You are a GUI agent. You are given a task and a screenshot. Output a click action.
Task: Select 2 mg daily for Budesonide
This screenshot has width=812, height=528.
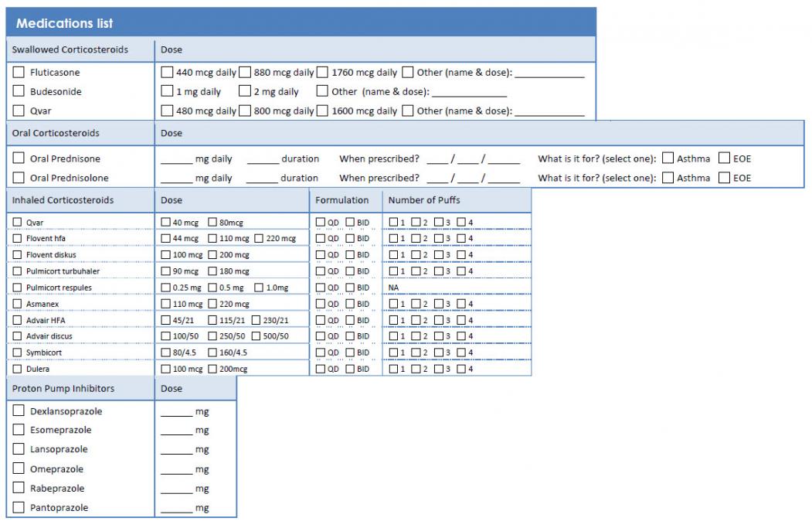[245, 91]
